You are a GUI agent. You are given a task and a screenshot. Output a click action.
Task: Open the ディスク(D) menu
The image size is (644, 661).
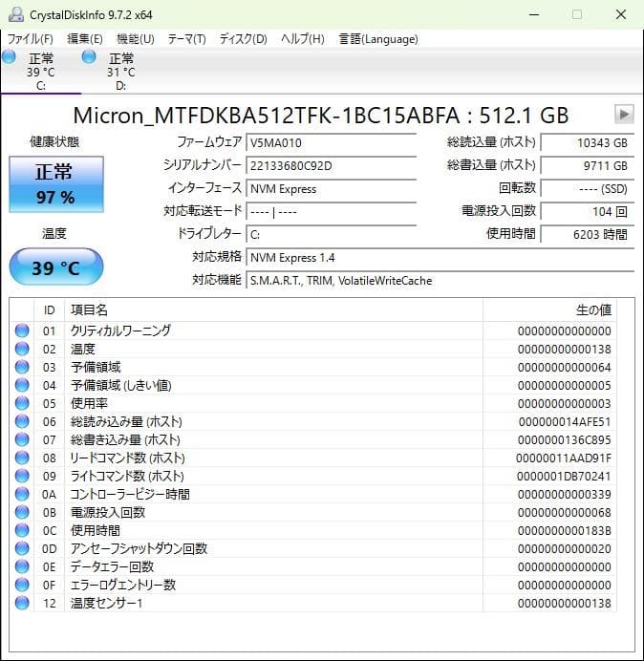click(244, 39)
